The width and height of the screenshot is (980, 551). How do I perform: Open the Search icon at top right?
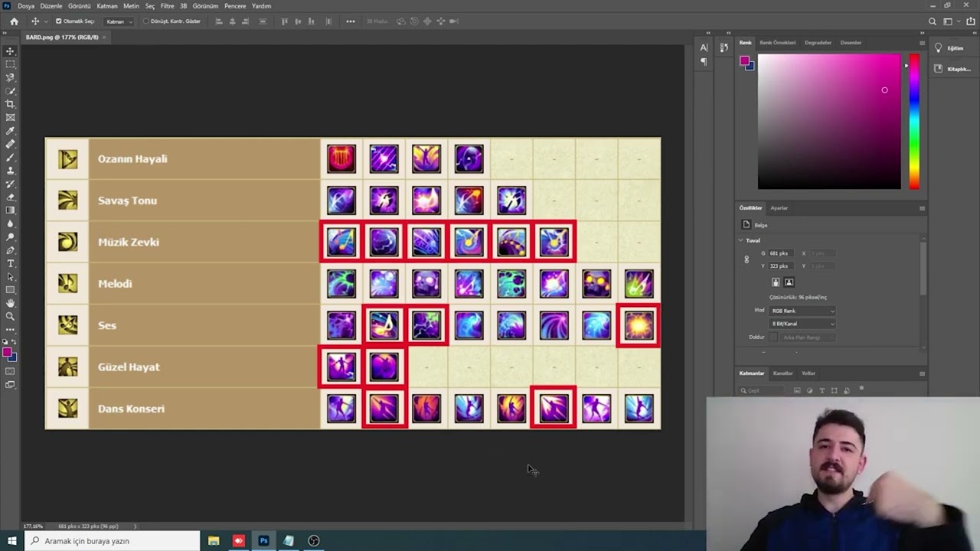pyautogui.click(x=932, y=21)
